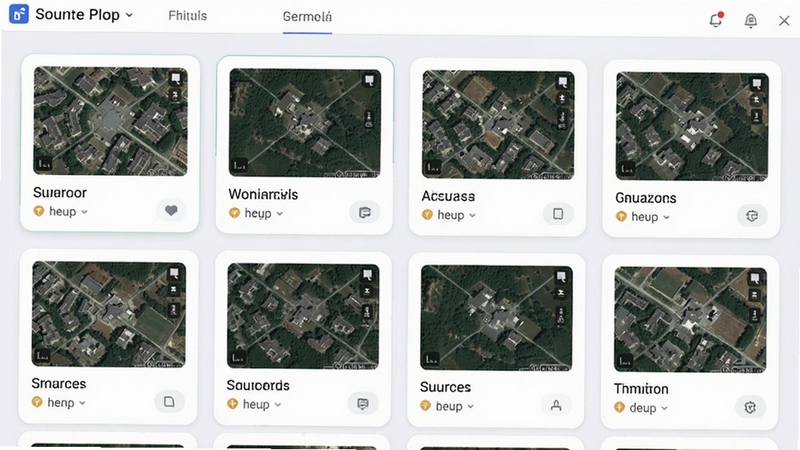This screenshot has height=450, width=800.
Task: Click the square icon on Acsuasa card
Action: tap(558, 214)
